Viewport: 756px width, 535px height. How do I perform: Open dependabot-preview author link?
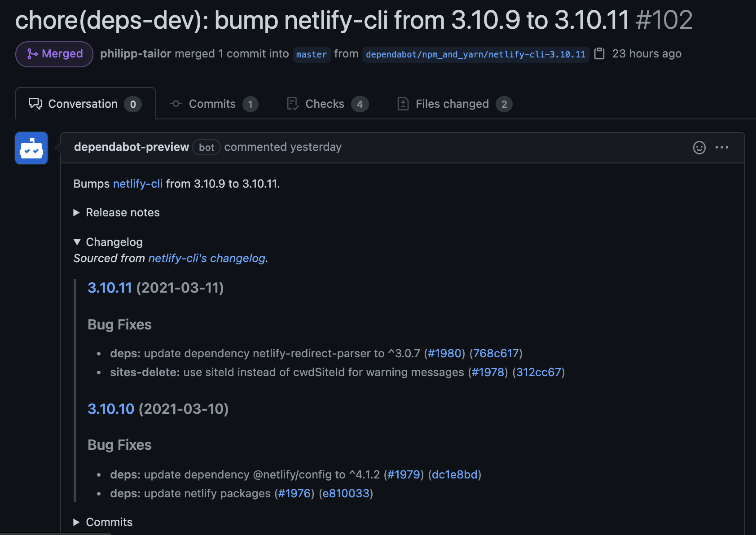click(132, 147)
